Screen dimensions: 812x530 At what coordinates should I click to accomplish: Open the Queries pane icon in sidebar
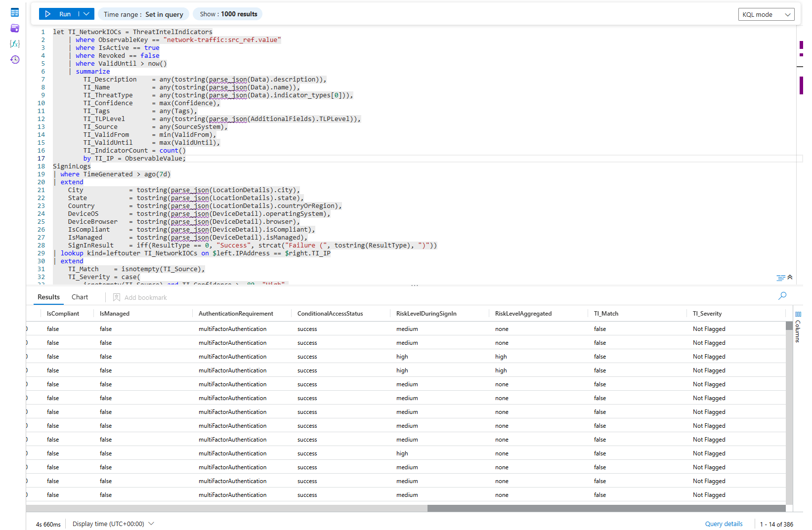(15, 28)
